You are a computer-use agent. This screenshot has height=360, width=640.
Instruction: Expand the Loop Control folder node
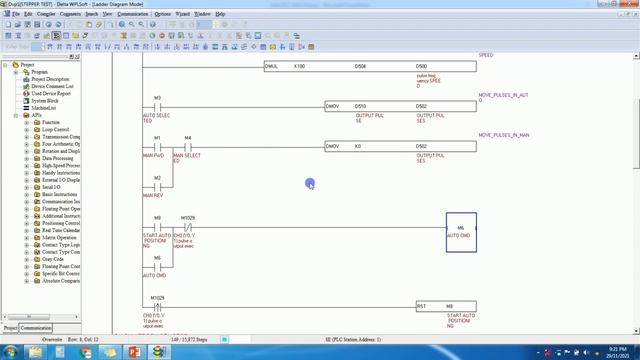click(27, 130)
